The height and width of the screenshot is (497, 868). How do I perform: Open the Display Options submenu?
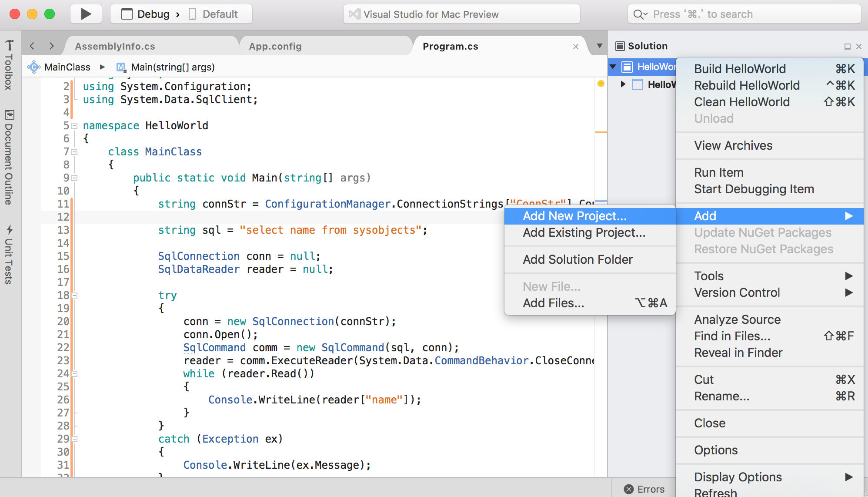pos(770,477)
